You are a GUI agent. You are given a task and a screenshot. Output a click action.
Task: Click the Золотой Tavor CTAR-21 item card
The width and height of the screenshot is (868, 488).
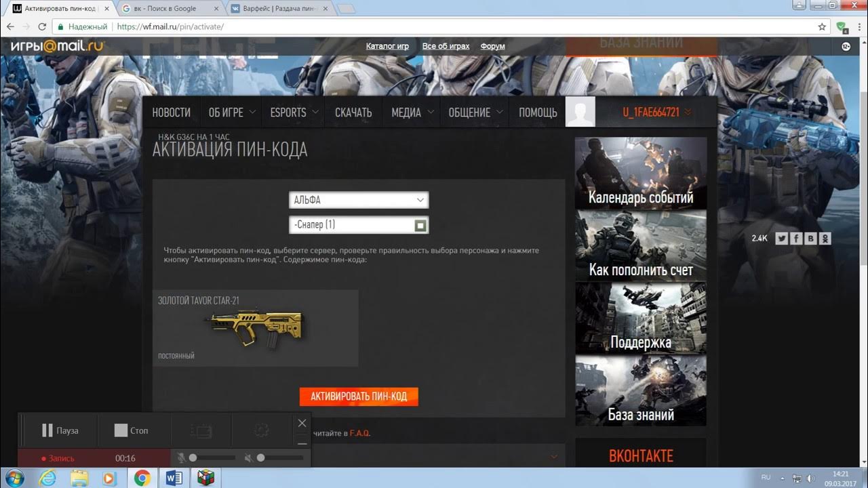[x=255, y=328]
